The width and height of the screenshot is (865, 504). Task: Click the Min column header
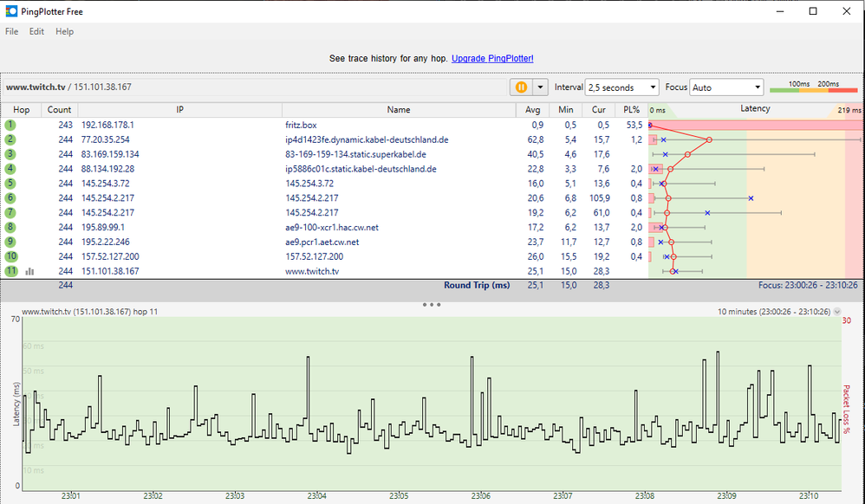pos(565,110)
